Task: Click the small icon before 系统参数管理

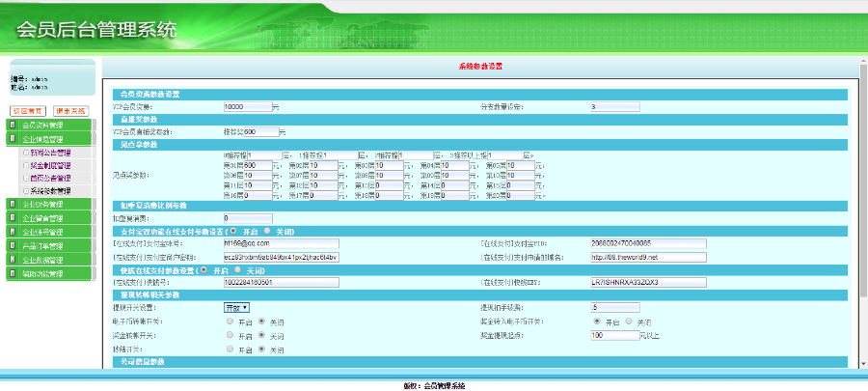Action: pyautogui.click(x=24, y=191)
